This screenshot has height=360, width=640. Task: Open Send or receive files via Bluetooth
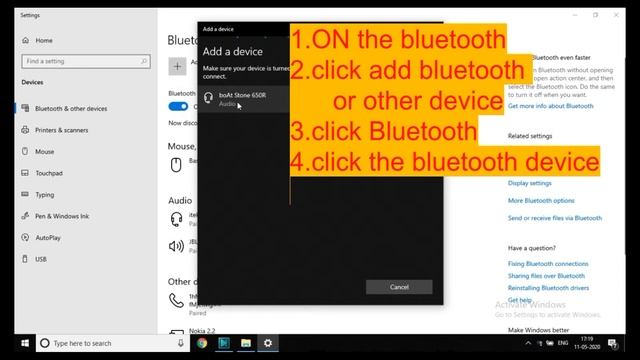click(555, 218)
